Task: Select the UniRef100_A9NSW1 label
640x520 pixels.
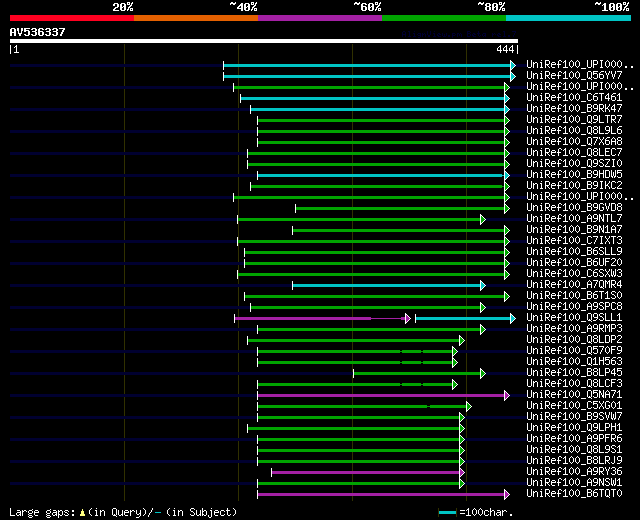Action: [574, 483]
